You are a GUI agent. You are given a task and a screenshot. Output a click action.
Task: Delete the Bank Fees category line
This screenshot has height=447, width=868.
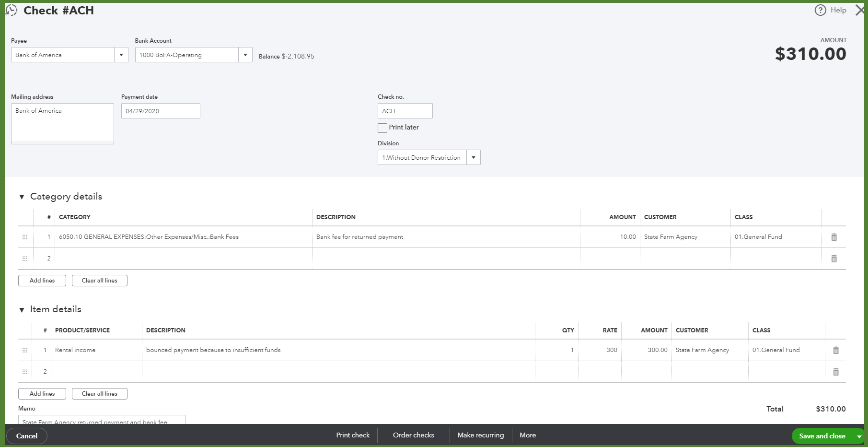pyautogui.click(x=834, y=237)
